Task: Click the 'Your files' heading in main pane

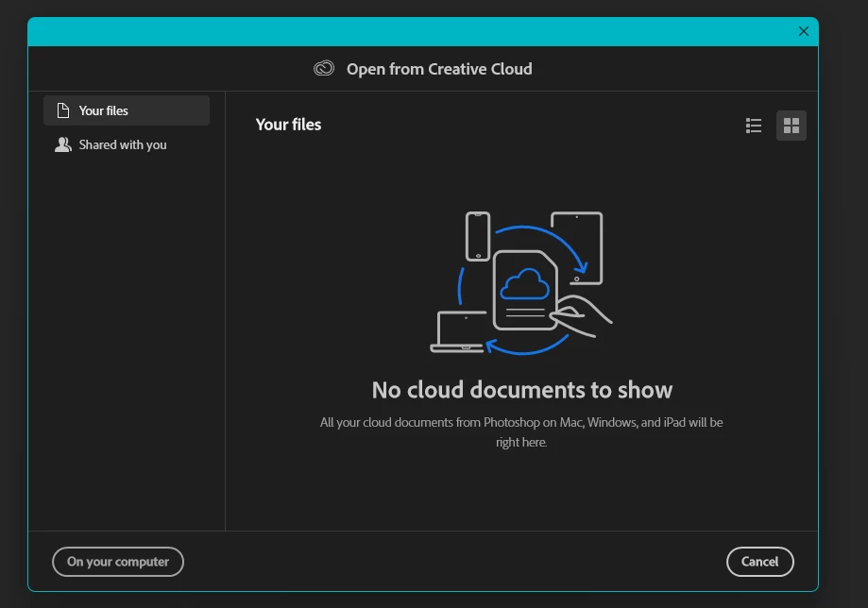Action: (x=288, y=125)
